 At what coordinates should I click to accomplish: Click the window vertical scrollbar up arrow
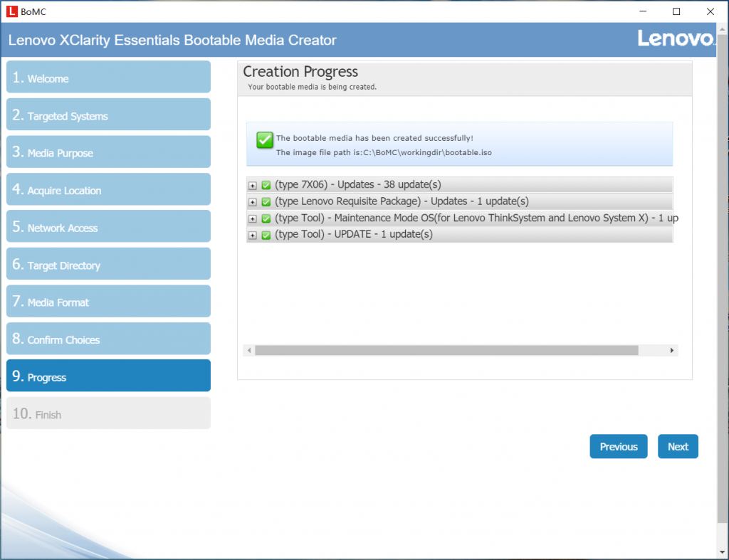point(722,28)
